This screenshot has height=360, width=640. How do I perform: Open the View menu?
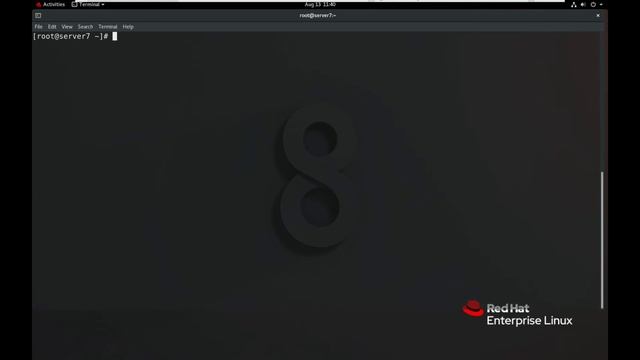pyautogui.click(x=67, y=27)
